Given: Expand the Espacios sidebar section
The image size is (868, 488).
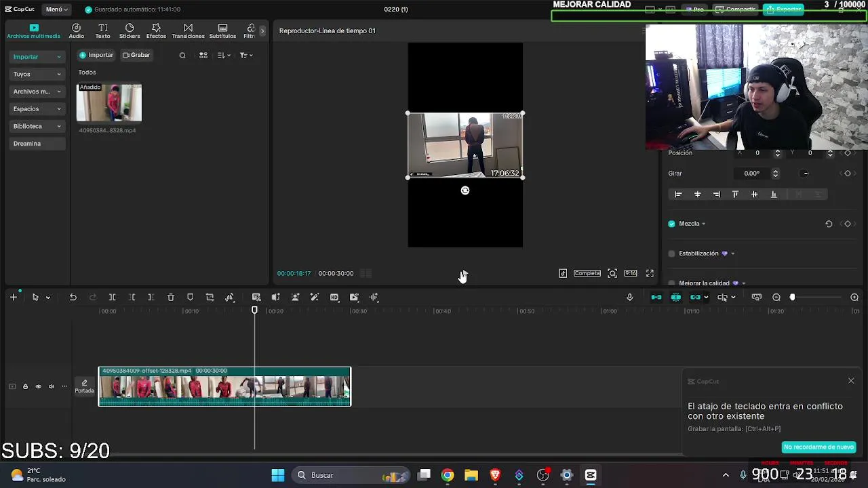Looking at the screenshot, I should pos(37,108).
